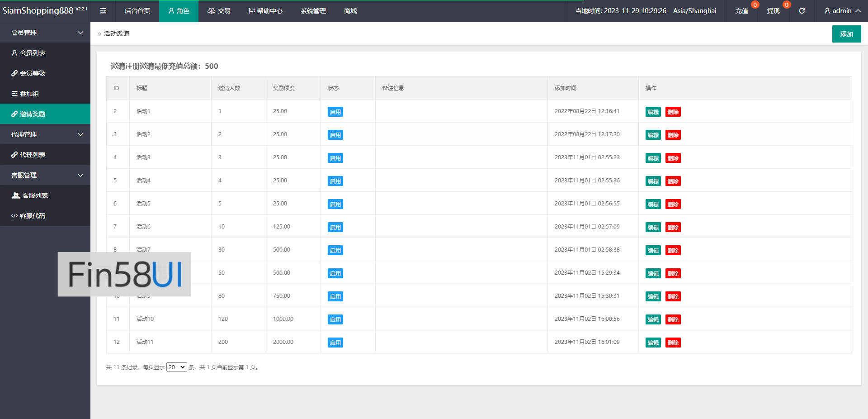Open the per-page count dropdown showing 20
The image size is (868, 419).
(177, 367)
